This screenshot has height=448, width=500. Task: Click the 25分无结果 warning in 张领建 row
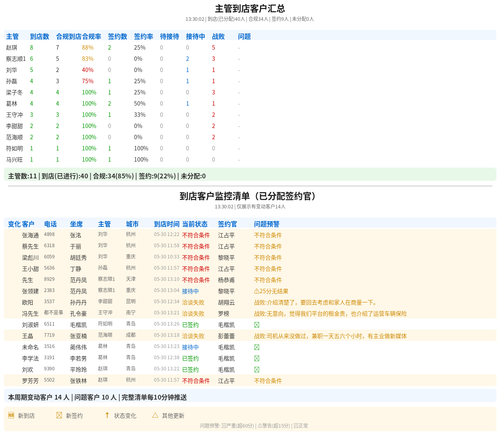click(271, 291)
